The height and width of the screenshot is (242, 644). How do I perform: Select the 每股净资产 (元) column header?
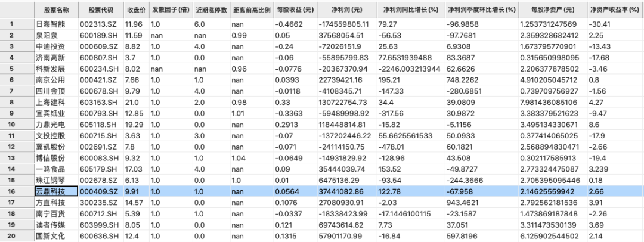click(x=552, y=9)
